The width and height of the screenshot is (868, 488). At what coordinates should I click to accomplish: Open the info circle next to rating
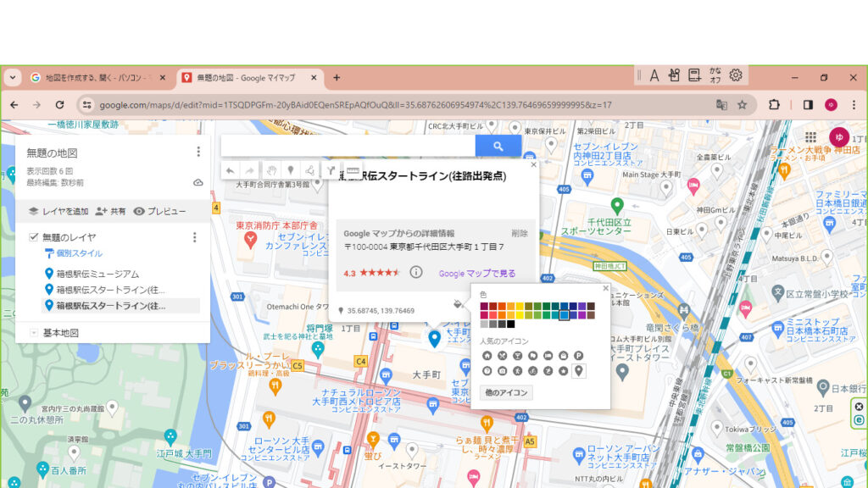click(x=415, y=272)
